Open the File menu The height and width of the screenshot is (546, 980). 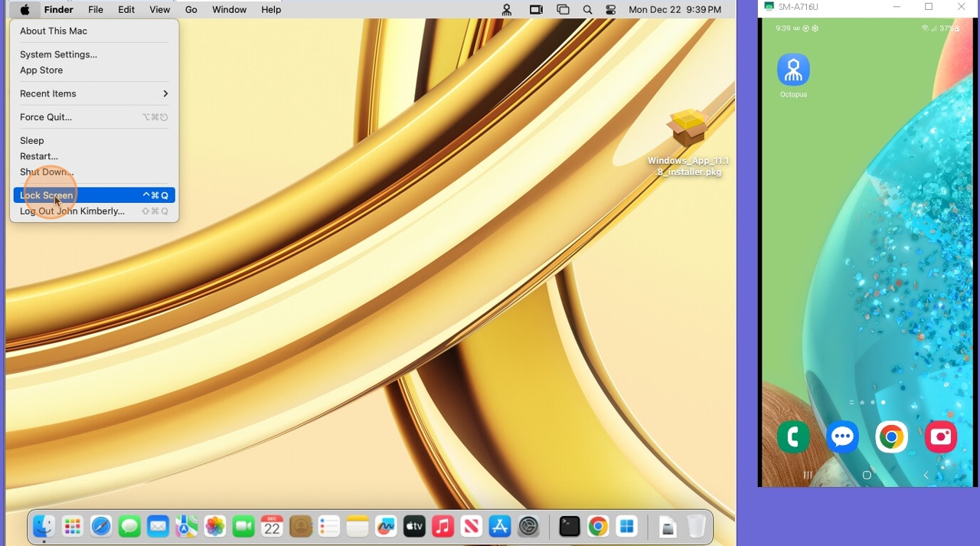click(x=96, y=10)
